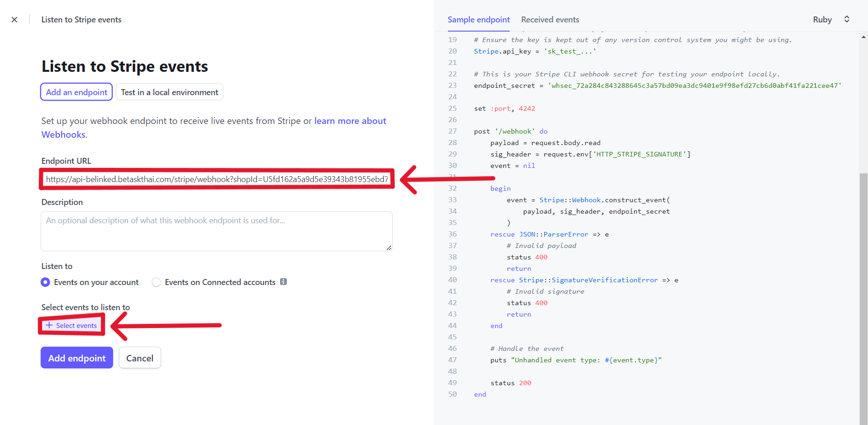Choose Events on Connected accounts option
868x425 pixels.
[156, 282]
